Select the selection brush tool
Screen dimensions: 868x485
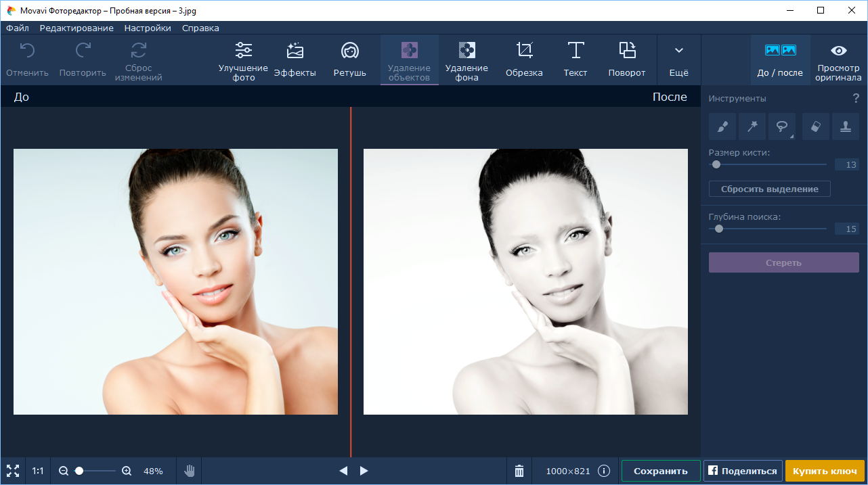[722, 126]
